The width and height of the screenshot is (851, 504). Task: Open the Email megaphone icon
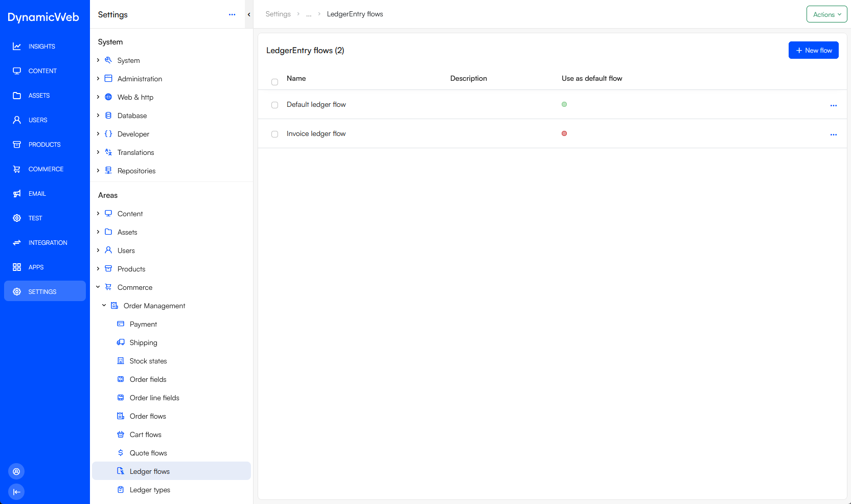click(x=17, y=194)
